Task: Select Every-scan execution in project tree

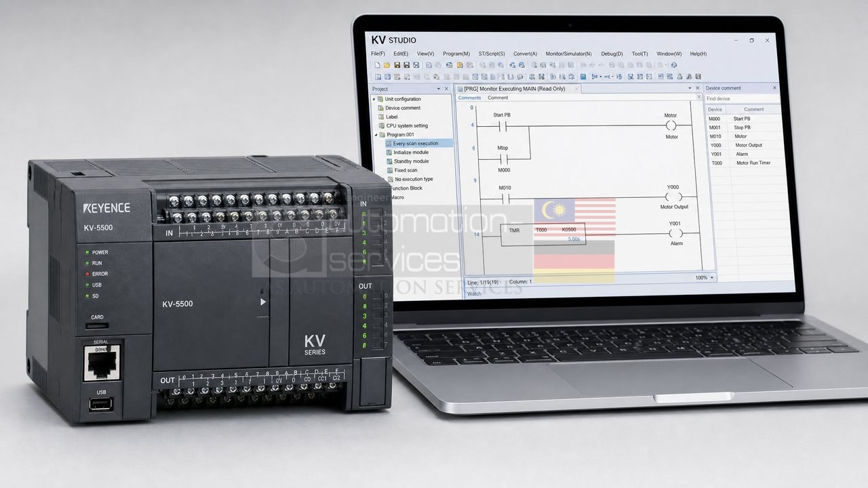Action: coord(415,143)
